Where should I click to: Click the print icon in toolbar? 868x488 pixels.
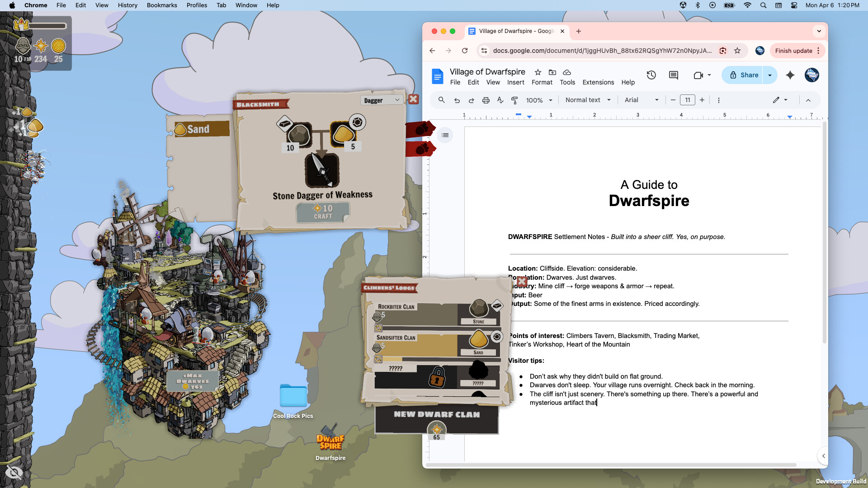pos(486,100)
